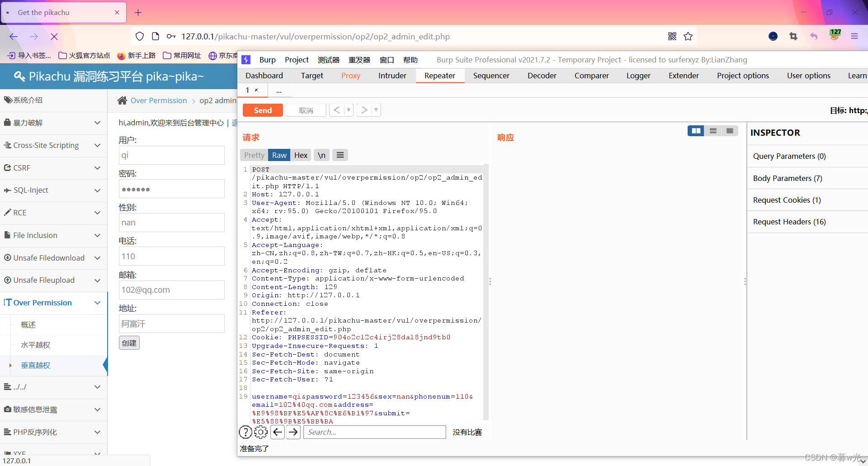Screen dimensions: 868x466
Task: Click the 取消 cancel button
Action: click(306, 110)
